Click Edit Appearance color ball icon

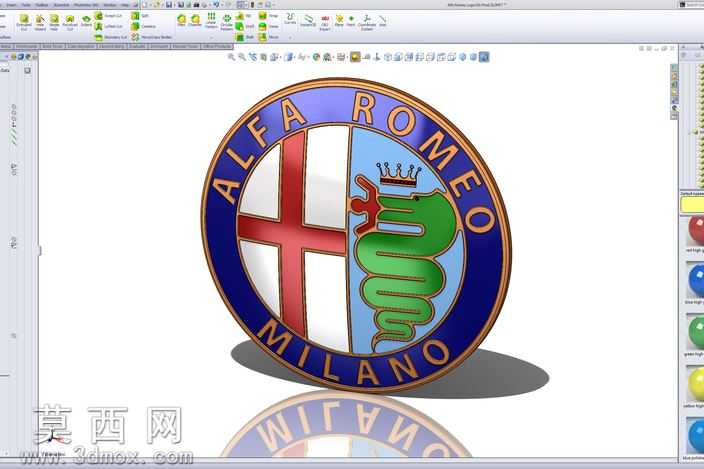[x=316, y=57]
